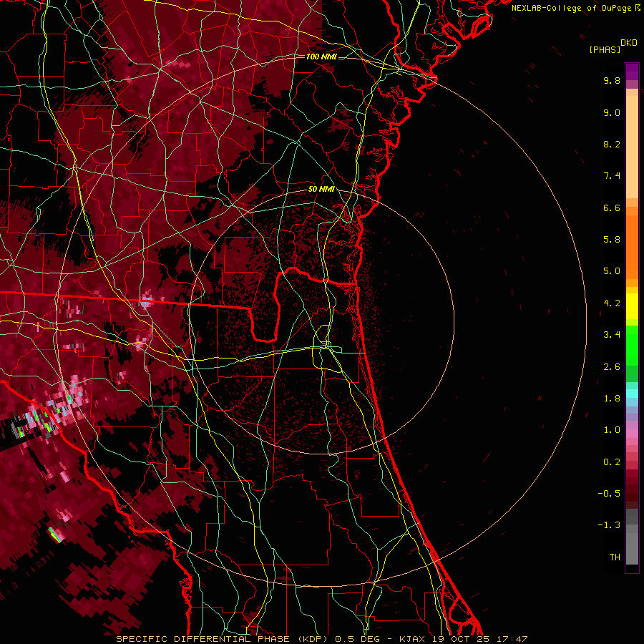Click the 19 OCT 25 17:47 timestamp
Image resolution: width=644 pixels, height=644 pixels.
coord(479,639)
